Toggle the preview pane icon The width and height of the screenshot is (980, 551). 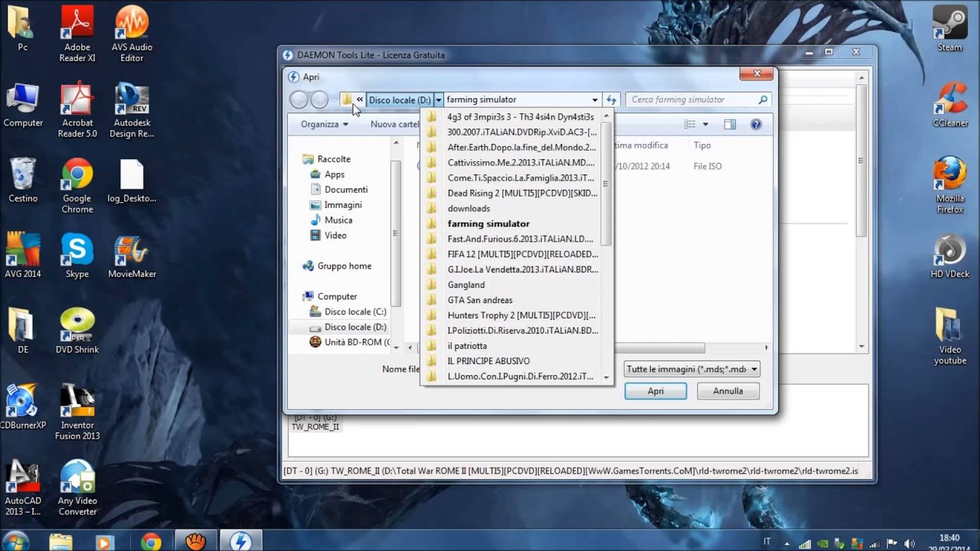[730, 124]
